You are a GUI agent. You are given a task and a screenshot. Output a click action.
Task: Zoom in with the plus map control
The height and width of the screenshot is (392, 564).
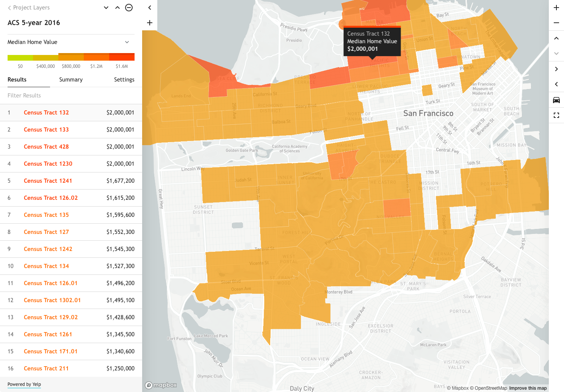[x=556, y=8]
